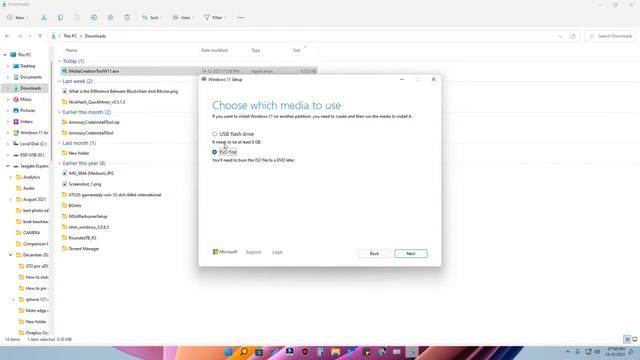640x360 pixels.
Task: Show hidden tray icons with the chevron
Action: click(x=567, y=352)
